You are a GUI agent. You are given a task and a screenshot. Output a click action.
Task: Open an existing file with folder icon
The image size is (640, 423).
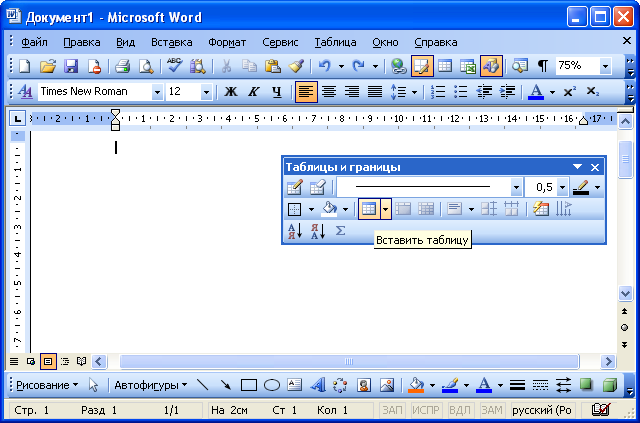click(48, 66)
